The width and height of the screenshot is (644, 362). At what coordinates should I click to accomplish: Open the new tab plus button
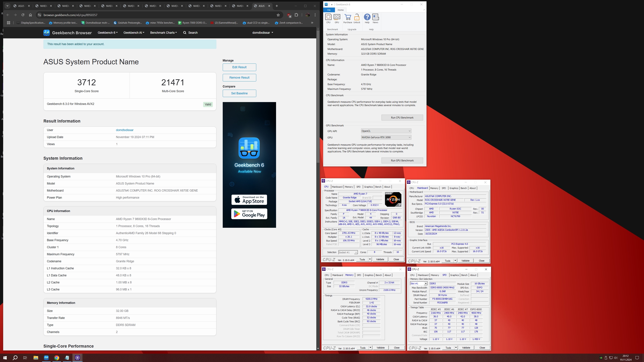(277, 6)
